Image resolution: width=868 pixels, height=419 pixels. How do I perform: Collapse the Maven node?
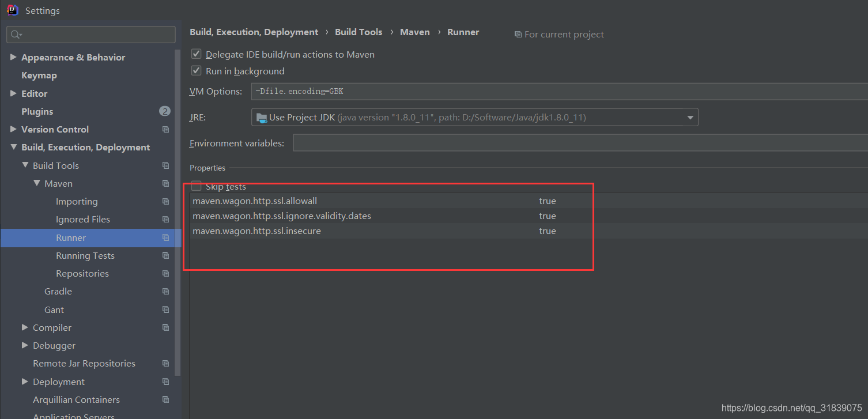(36, 183)
